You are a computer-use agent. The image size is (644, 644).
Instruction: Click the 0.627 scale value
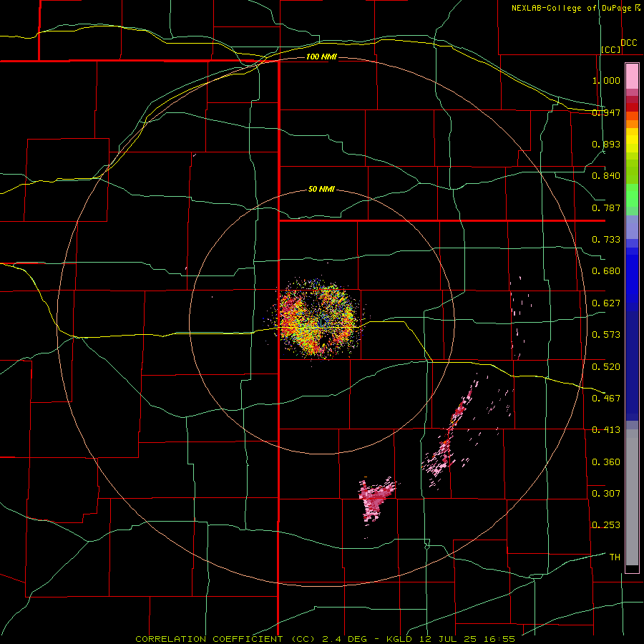click(606, 303)
